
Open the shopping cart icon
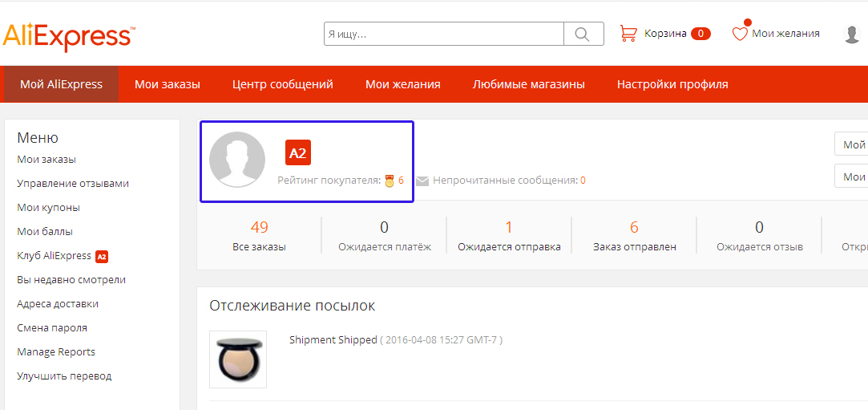click(628, 34)
